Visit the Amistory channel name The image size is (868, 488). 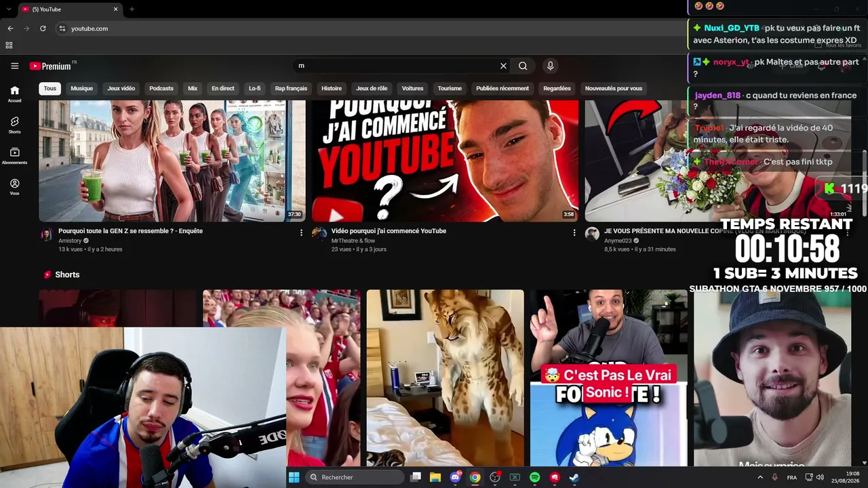[70, 241]
